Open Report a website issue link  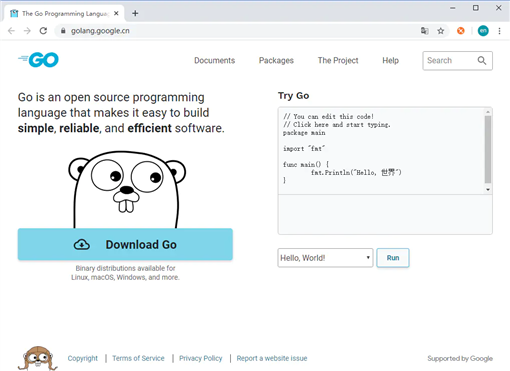coord(272,358)
